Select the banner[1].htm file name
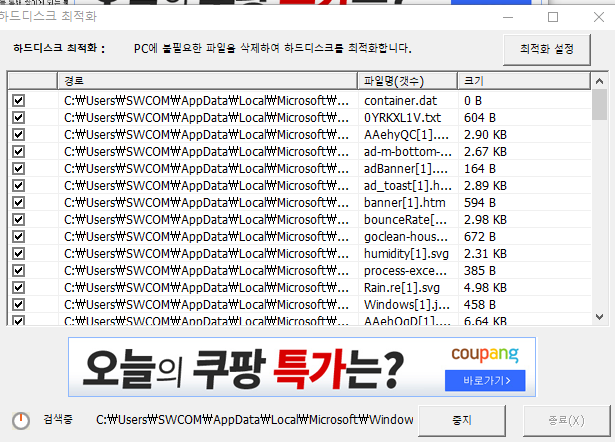The image size is (615, 442). pos(404,203)
